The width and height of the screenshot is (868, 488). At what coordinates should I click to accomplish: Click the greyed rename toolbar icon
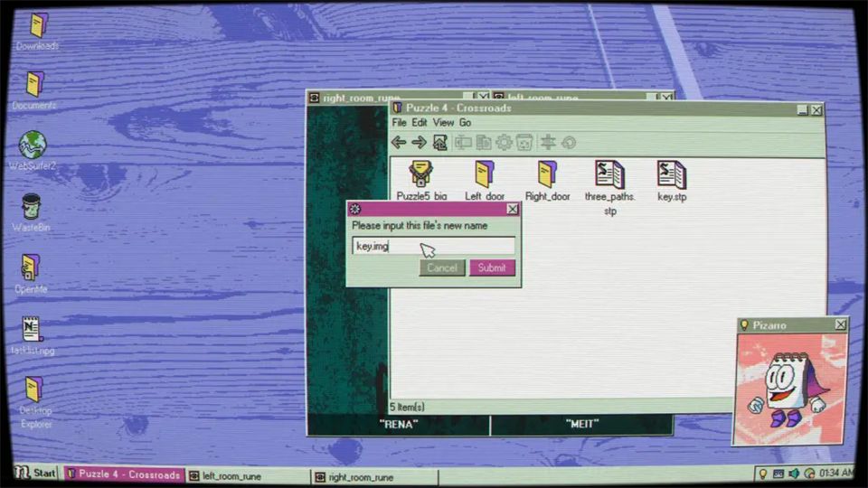[x=463, y=143]
